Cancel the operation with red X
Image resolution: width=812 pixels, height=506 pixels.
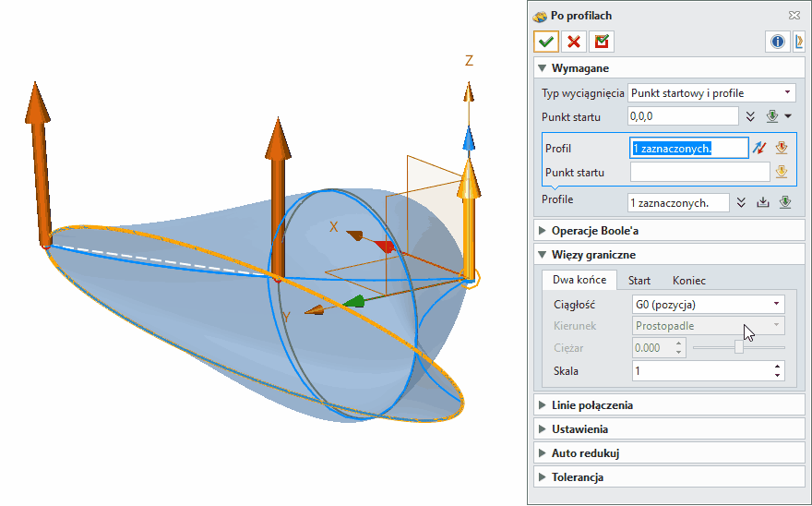pos(574,42)
